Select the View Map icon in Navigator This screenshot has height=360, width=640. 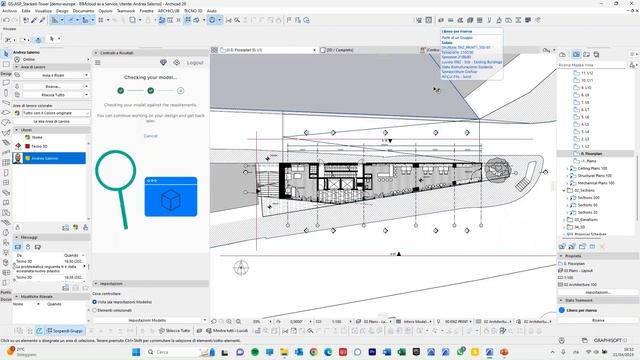pos(576,54)
